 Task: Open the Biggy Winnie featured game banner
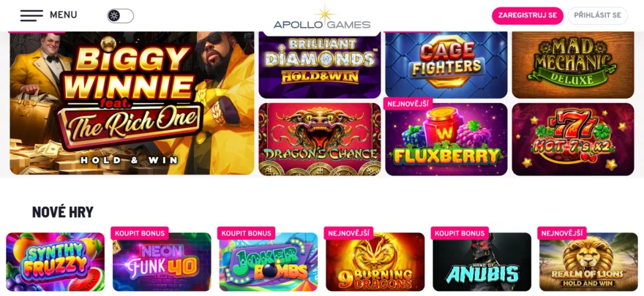(x=132, y=103)
